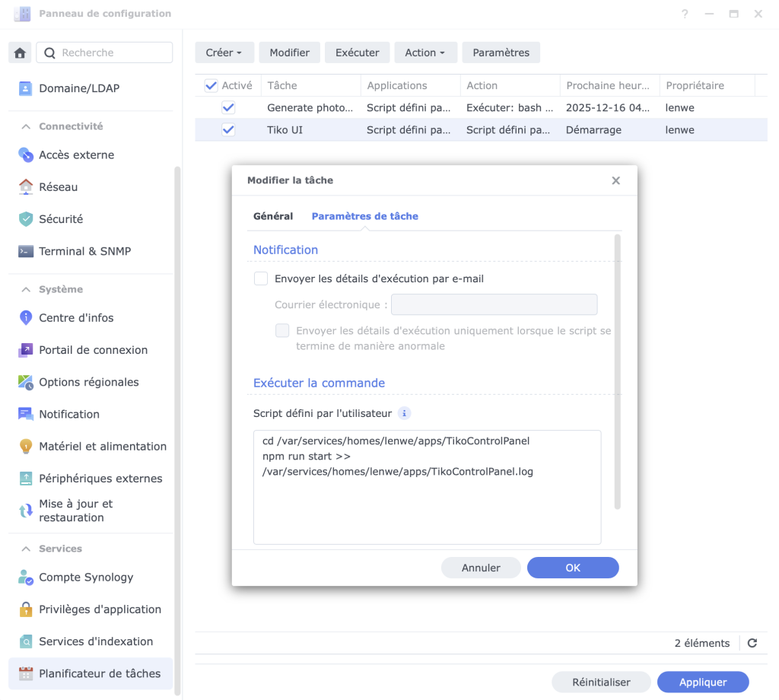
Task: Click the refresh icon near 2 éléments
Action: point(752,643)
